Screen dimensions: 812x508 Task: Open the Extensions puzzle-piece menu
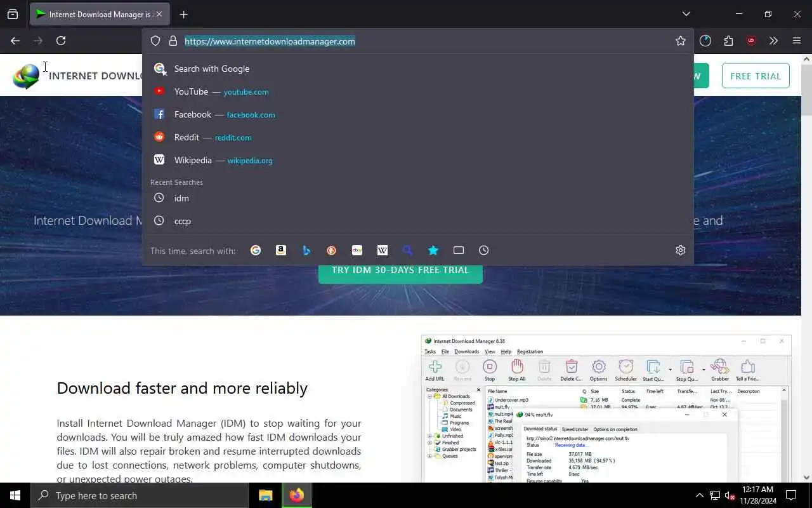728,41
